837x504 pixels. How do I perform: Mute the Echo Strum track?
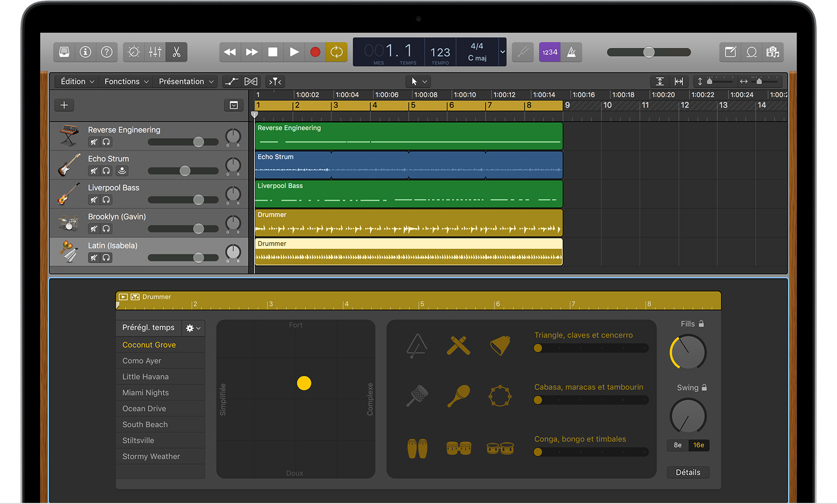(x=94, y=171)
